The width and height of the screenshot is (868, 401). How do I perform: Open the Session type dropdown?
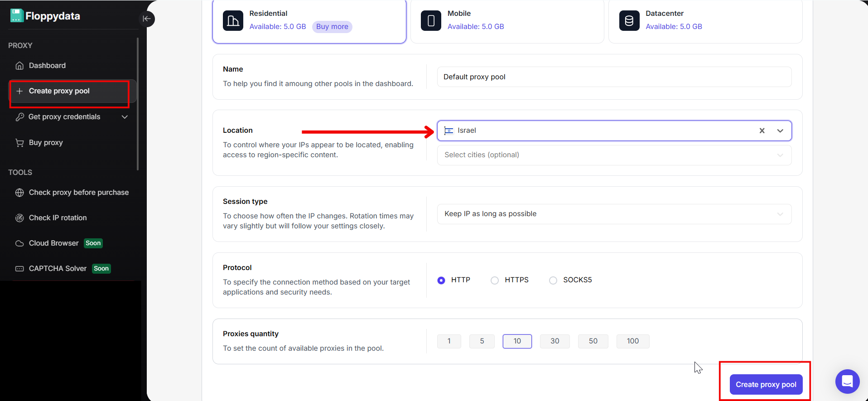pyautogui.click(x=614, y=214)
